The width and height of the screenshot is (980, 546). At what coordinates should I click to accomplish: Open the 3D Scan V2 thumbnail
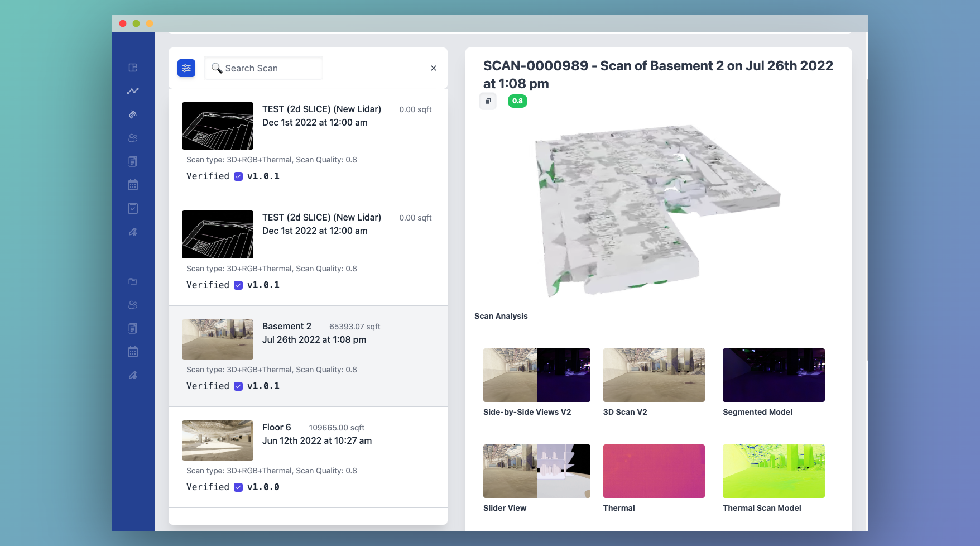point(654,375)
